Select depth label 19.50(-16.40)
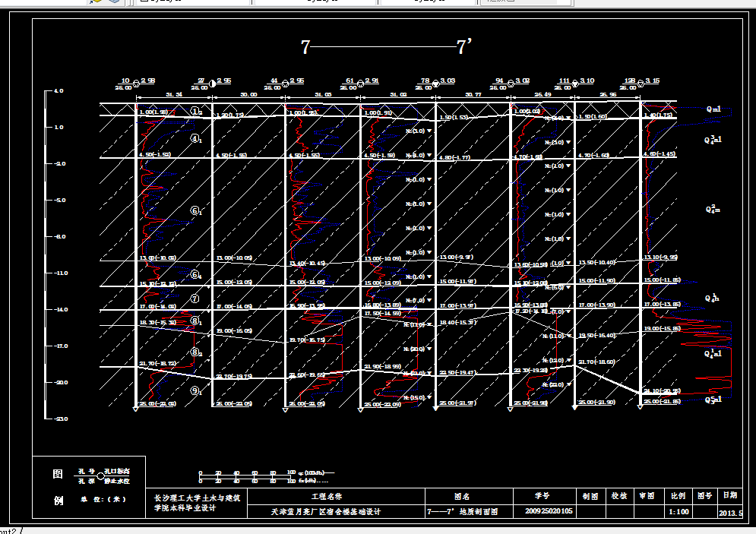Viewport: 756px width, 534px height. (x=597, y=336)
